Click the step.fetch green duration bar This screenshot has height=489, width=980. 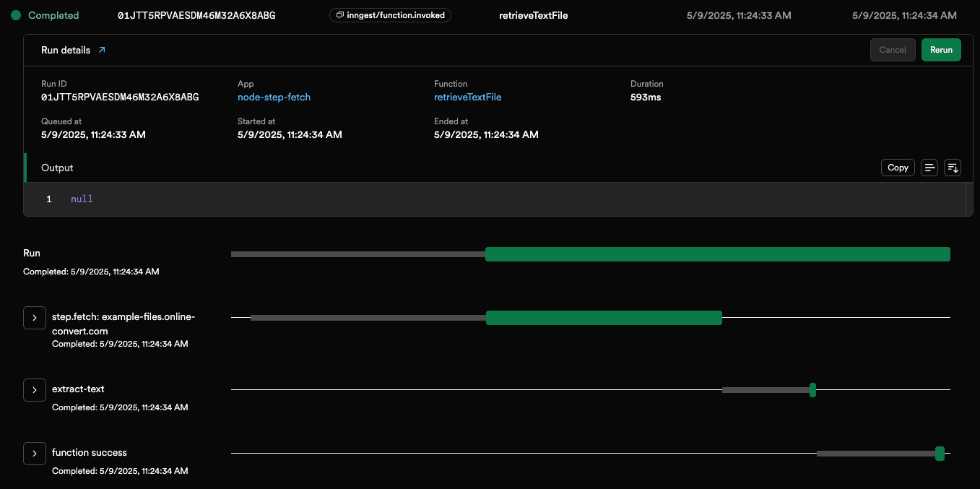click(x=604, y=318)
